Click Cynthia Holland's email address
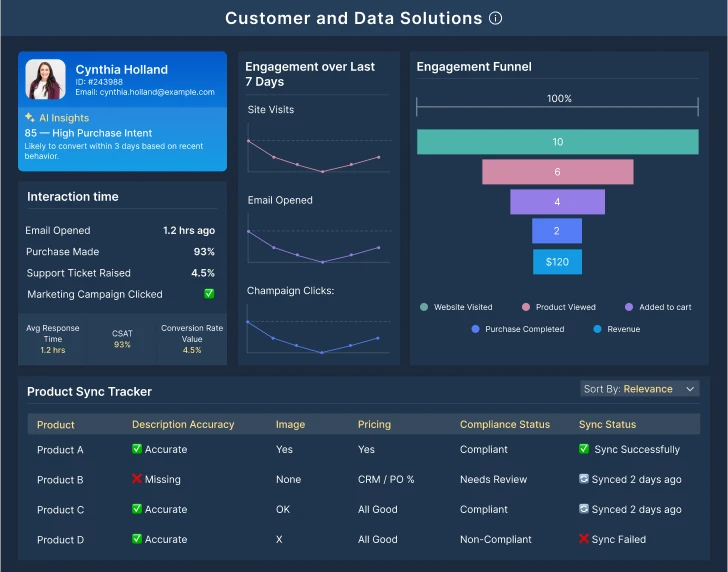Screen dimensions: 728x572 (x=145, y=92)
